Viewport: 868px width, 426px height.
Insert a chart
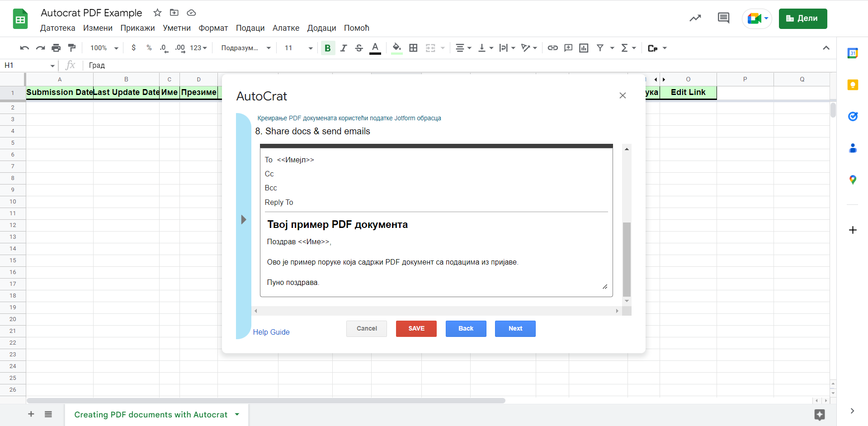point(584,48)
